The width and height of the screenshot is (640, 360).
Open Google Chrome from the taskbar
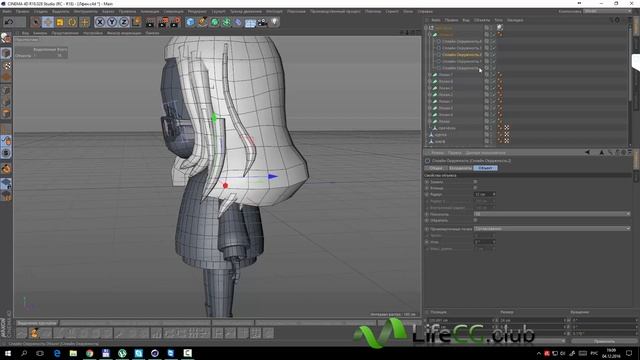[x=89, y=353]
